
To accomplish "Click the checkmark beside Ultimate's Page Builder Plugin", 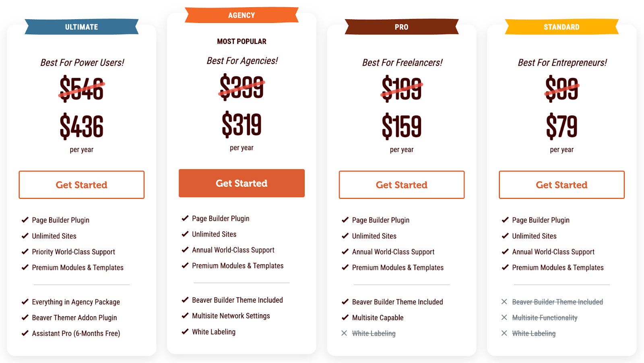I will point(24,220).
